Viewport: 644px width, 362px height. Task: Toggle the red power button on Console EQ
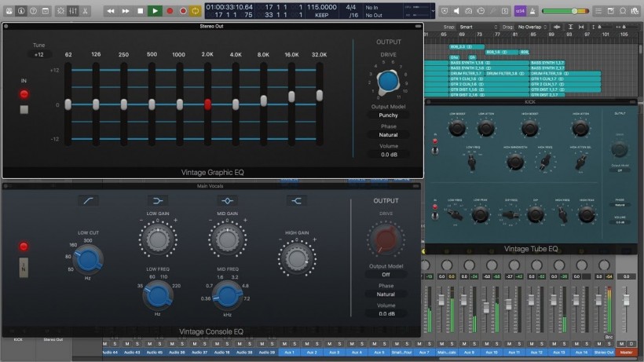pyautogui.click(x=24, y=247)
